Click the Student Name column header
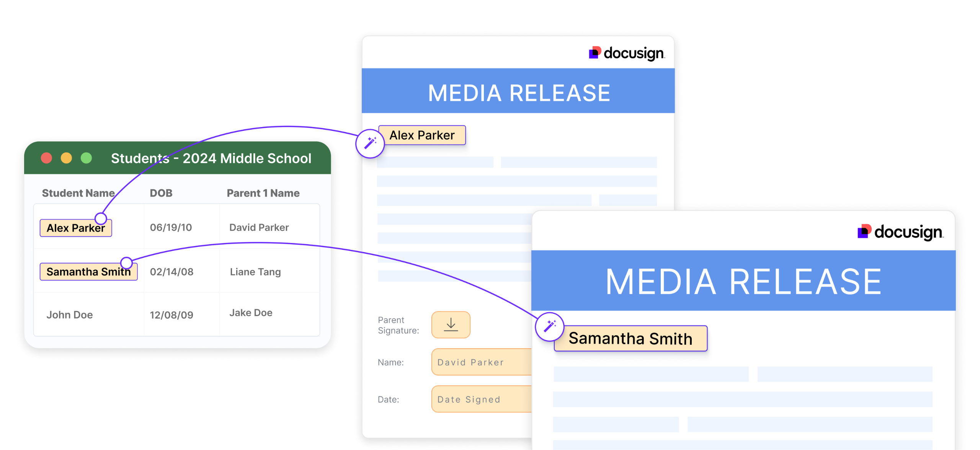This screenshot has height=450, width=980. point(78,193)
